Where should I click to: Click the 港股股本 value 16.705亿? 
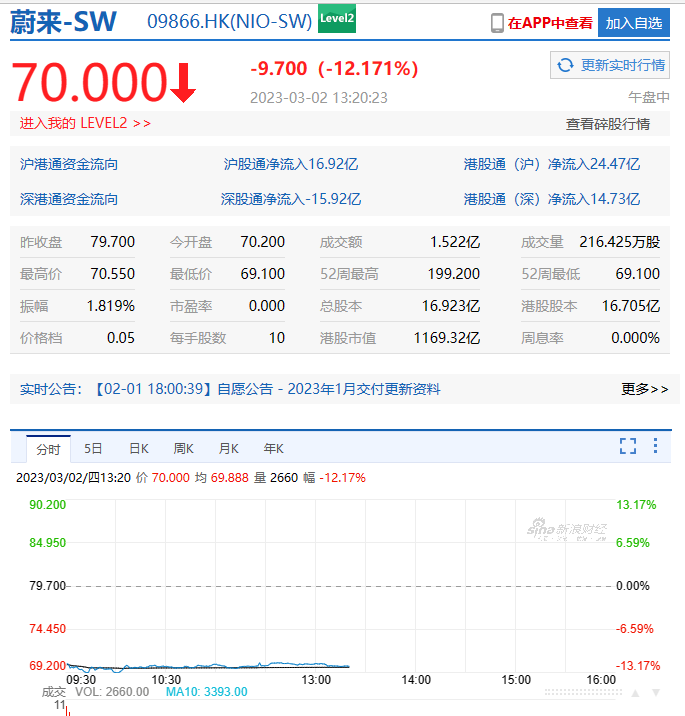pos(631,306)
